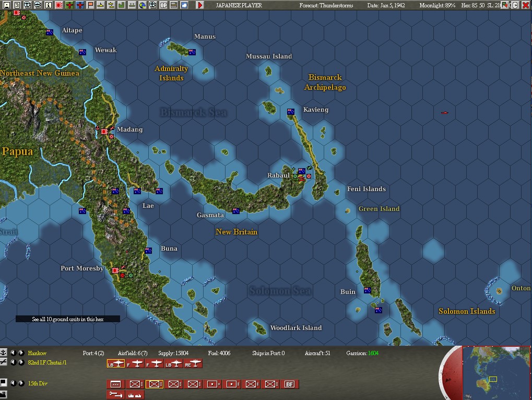Select the first LB bomber unit icon
This screenshot has width=532, height=400.
pos(116,363)
